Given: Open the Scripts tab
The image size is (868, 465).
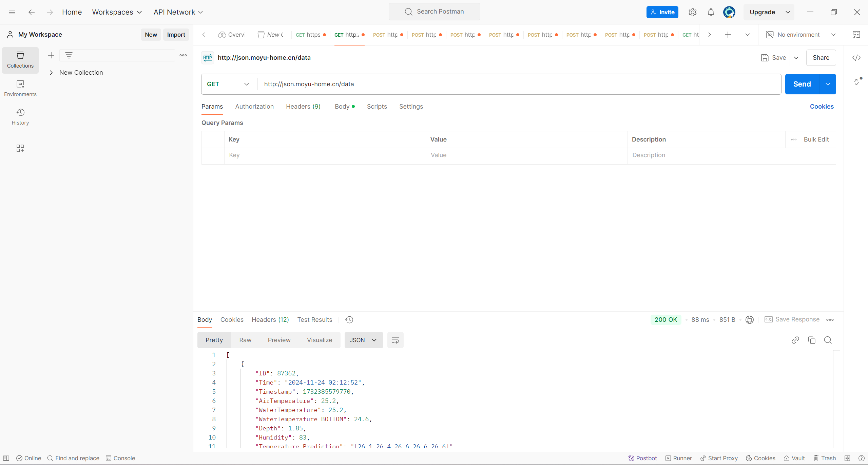Looking at the screenshot, I should 377,107.
